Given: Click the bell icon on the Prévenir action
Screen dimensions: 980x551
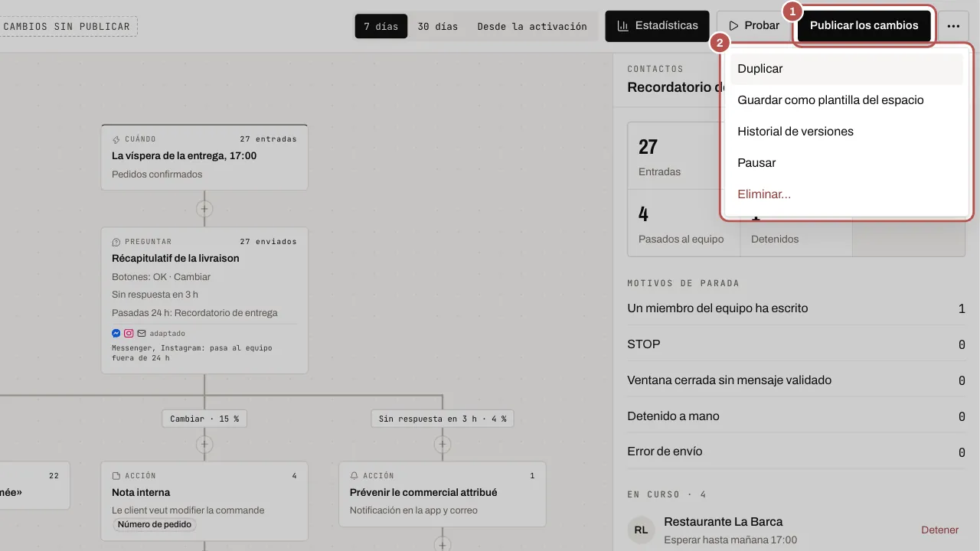Looking at the screenshot, I should point(354,476).
